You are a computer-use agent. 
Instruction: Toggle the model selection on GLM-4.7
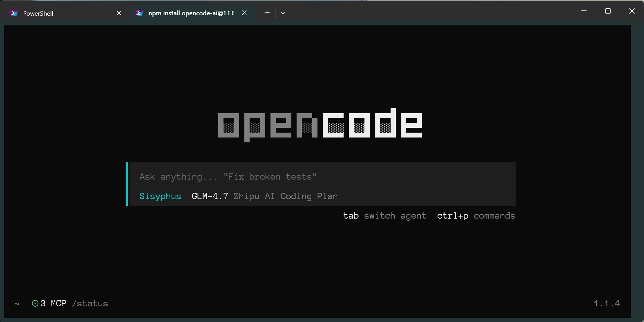(209, 196)
